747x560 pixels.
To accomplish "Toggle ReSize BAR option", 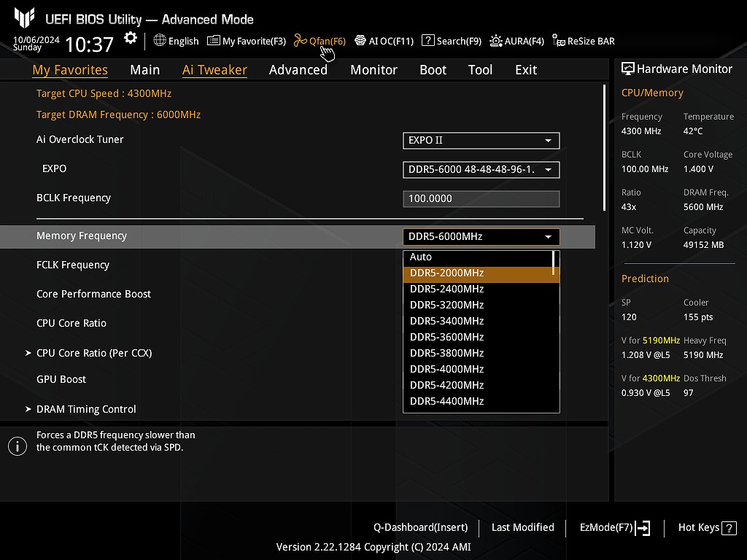I will (x=584, y=41).
